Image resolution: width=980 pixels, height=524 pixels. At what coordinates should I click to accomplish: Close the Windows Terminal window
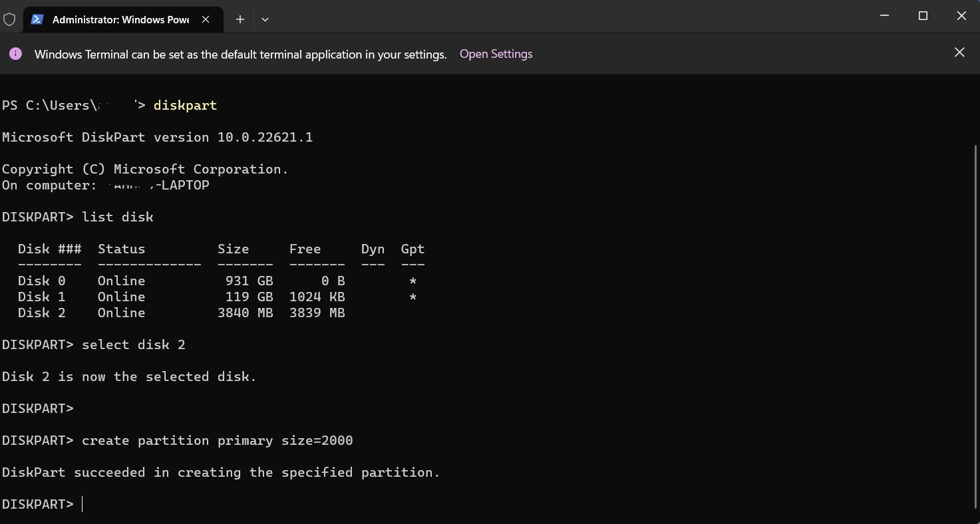pyautogui.click(x=961, y=16)
